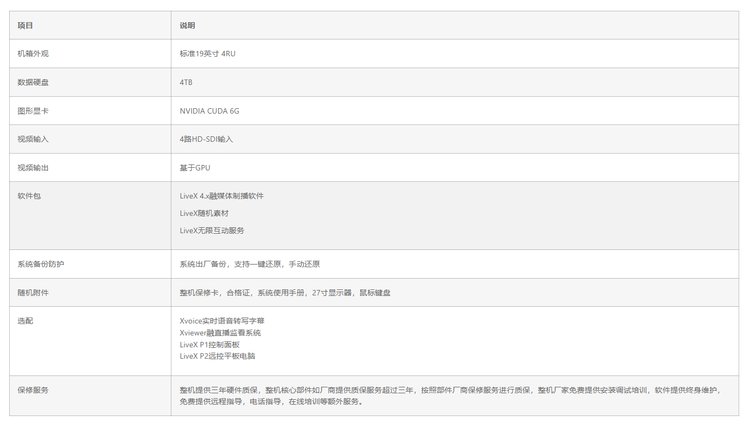750x429 pixels.
Task: Click the LiveX P2远控平板电脑 option
Action: (x=217, y=355)
